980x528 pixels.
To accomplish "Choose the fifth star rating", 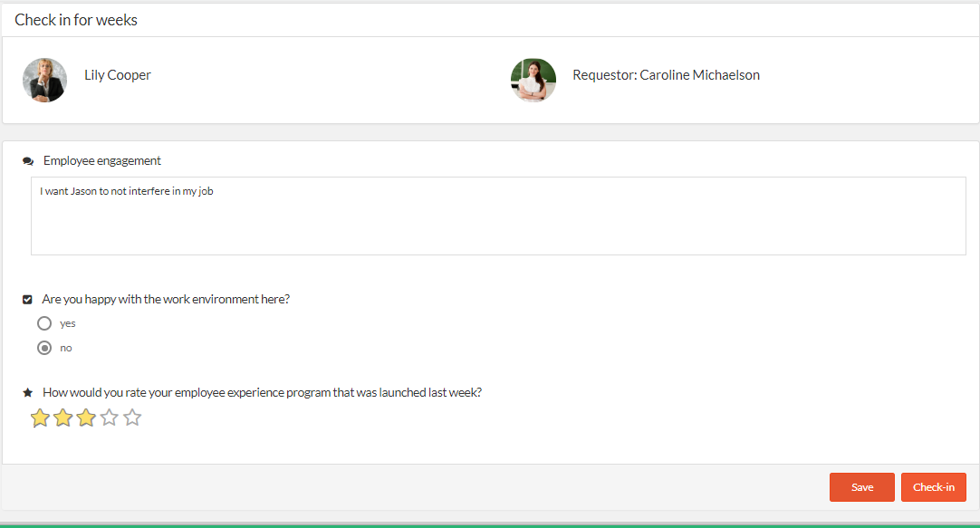I will (x=132, y=418).
